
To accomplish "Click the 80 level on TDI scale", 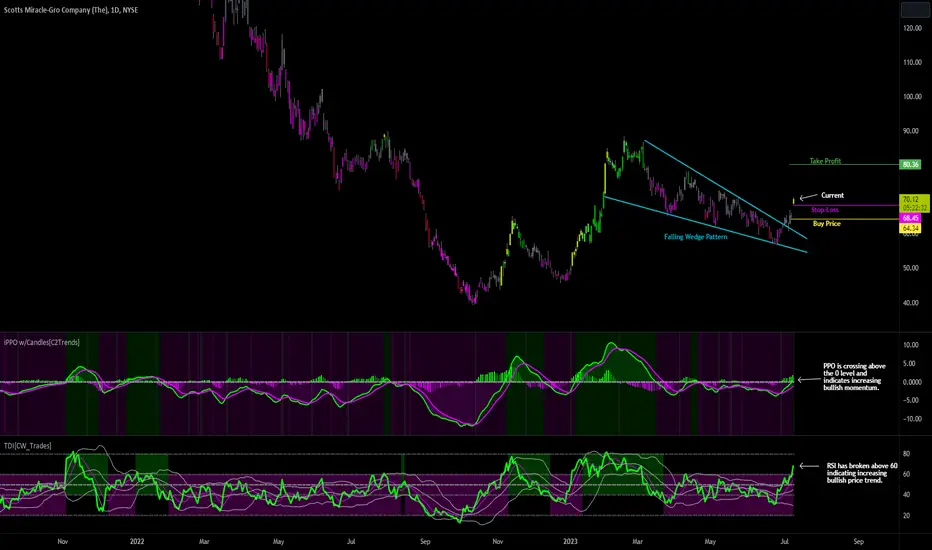I will point(906,454).
